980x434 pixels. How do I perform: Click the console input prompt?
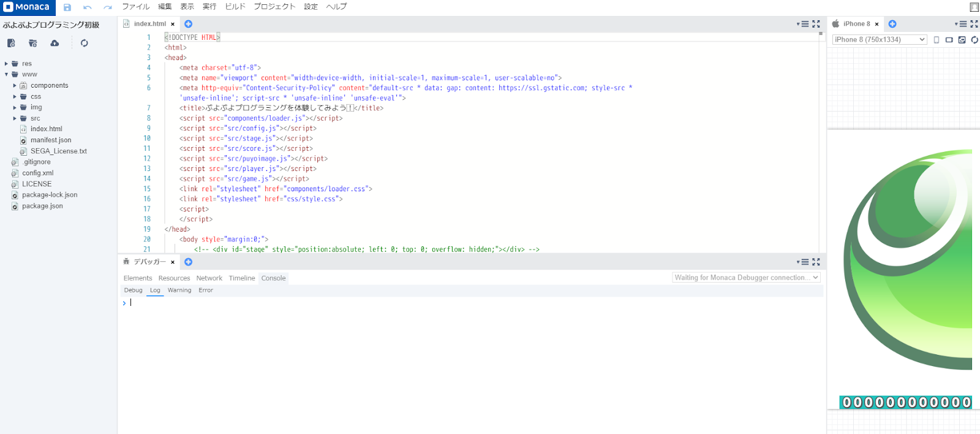pyautogui.click(x=472, y=303)
